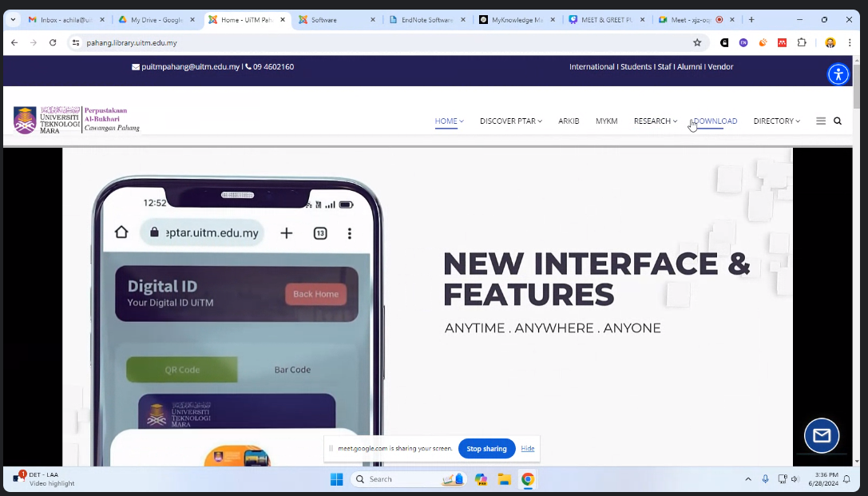868x496 pixels.
Task: Open the Chrome profile avatar
Action: (x=830, y=42)
